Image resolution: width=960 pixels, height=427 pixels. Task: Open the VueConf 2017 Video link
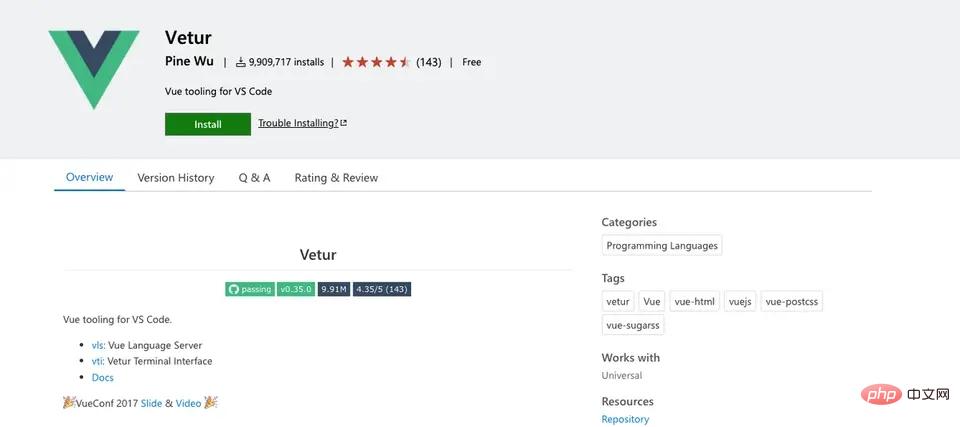[x=188, y=403]
